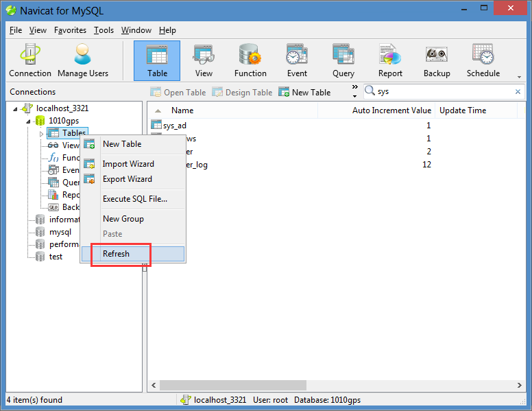Select the Queries tree item icon

(x=53, y=183)
